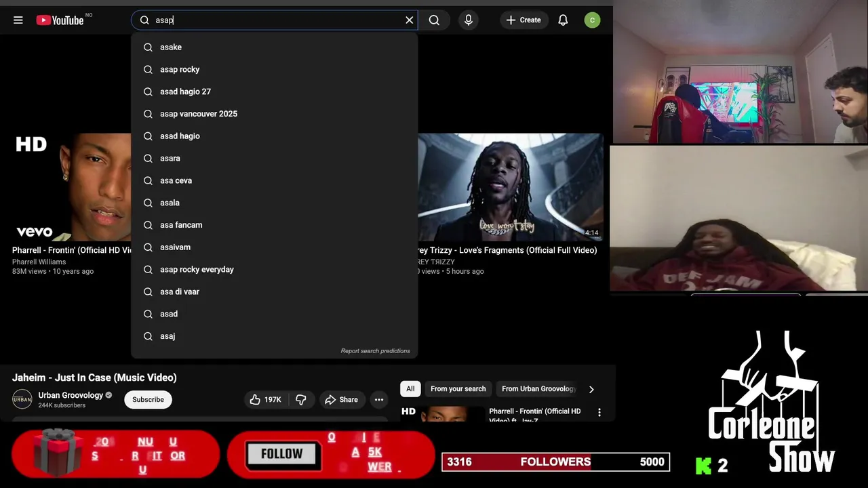Select the 'All' filter chip
The width and height of the screenshot is (868, 488).
click(x=410, y=389)
